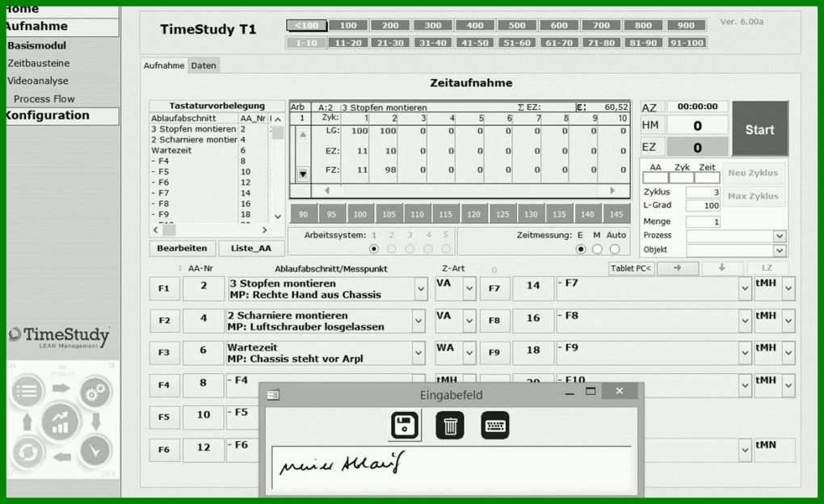This screenshot has height=504, width=824.
Task: Click the Tastaturvorbelegung horizontal scrollbar
Action: pyautogui.click(x=210, y=229)
